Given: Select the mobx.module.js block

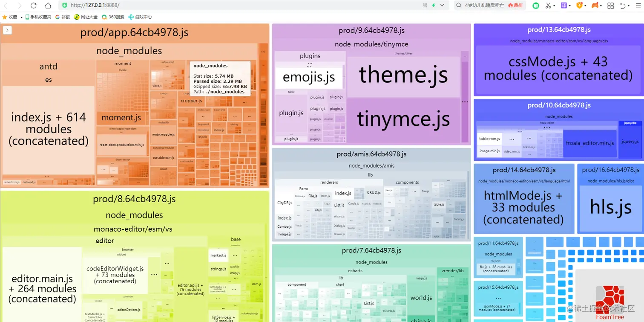Looking at the screenshot, I should click(x=164, y=135).
